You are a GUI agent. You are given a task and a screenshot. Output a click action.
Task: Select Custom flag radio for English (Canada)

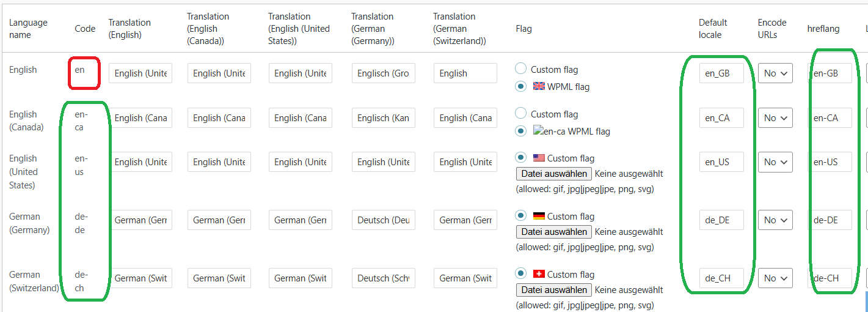(x=520, y=114)
